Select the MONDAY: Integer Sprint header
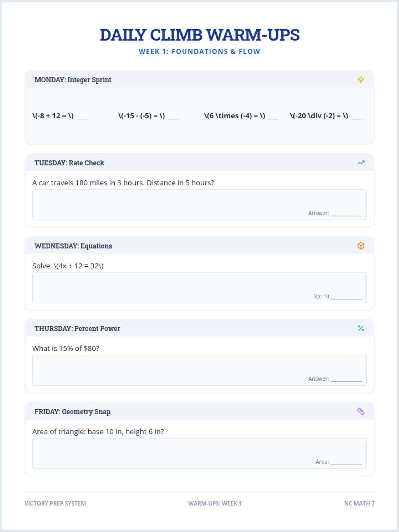This screenshot has height=532, width=399. [73, 80]
